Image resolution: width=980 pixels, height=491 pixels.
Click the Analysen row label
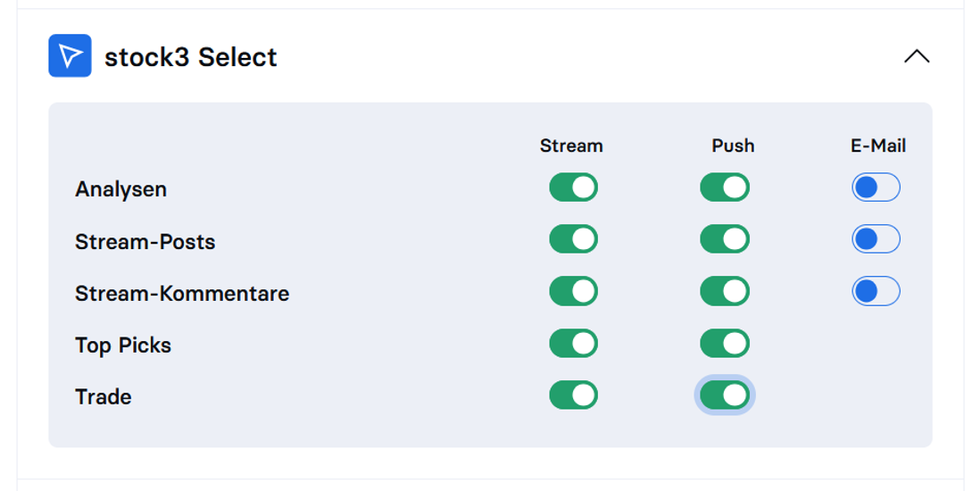(x=121, y=189)
